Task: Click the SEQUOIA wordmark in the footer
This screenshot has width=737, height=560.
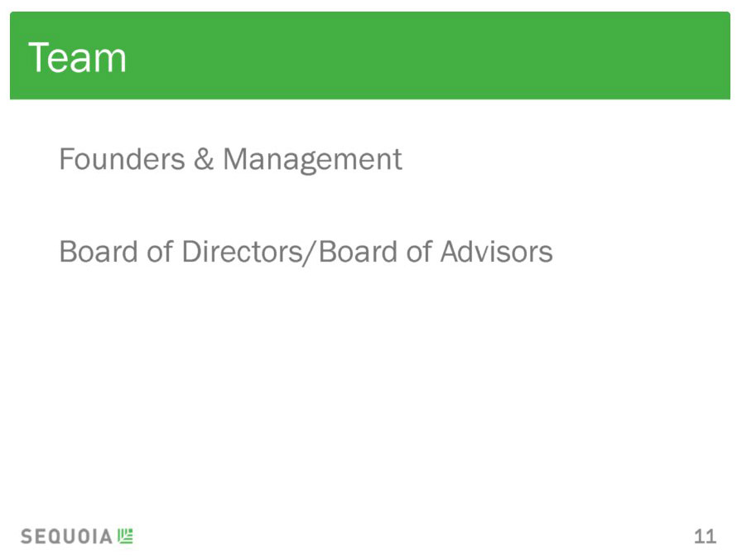Action: [66, 537]
